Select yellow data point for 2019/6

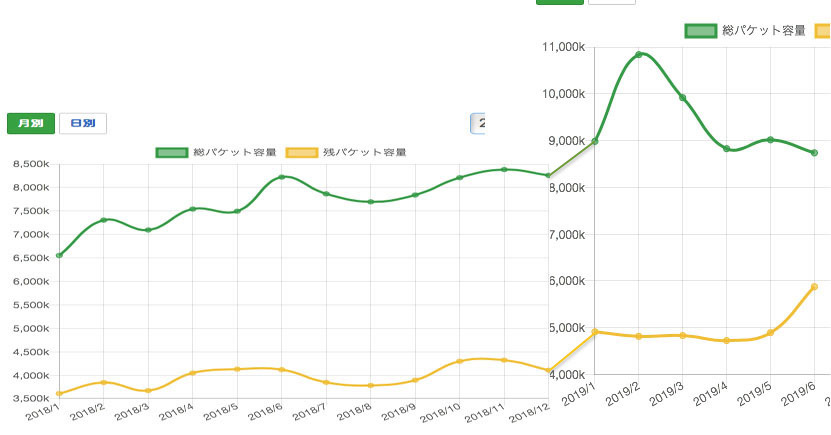(x=814, y=287)
